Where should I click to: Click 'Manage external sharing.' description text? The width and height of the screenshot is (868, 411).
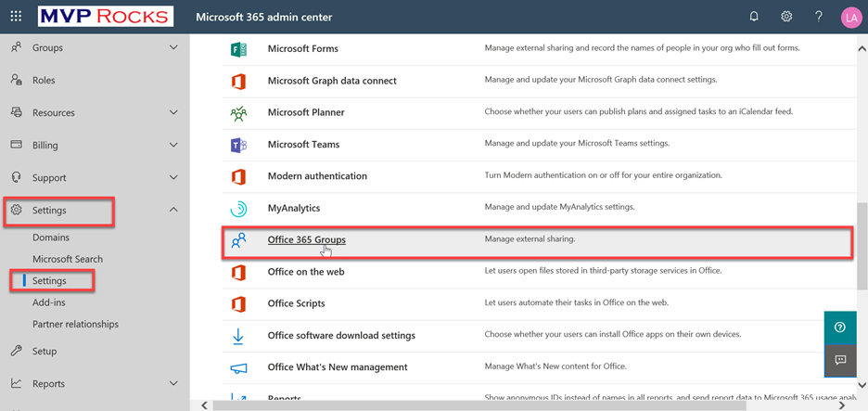point(530,240)
